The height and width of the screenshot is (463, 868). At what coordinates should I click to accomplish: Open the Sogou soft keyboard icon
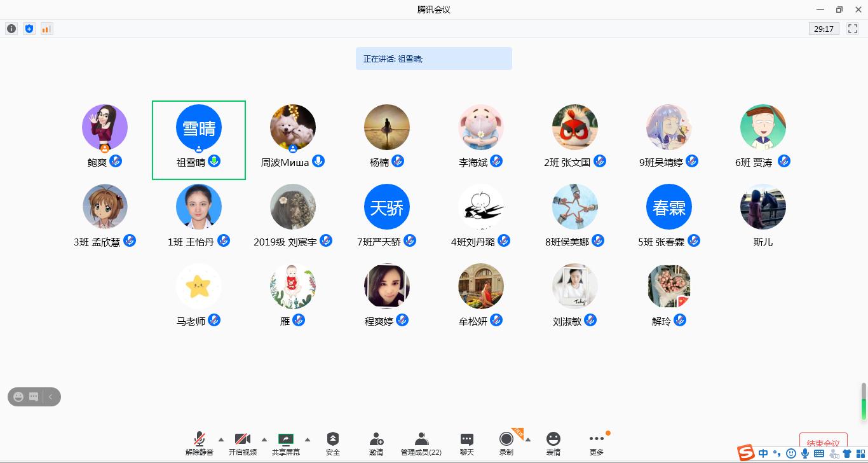point(819,454)
